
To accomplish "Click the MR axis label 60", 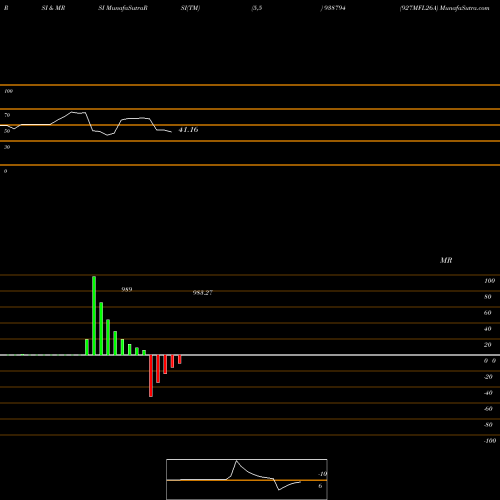I will click(x=488, y=313).
